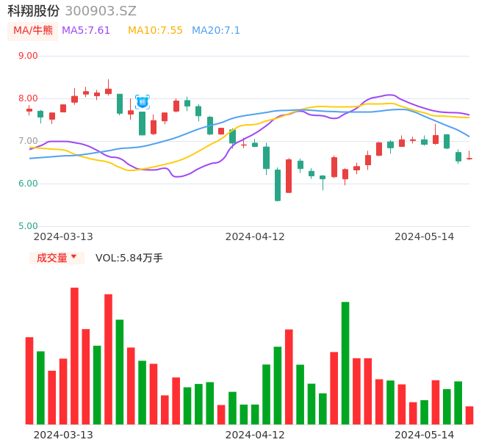Screen dimensions: 504x445
Task: Click the 300903.SZ ticker code
Action: [101, 11]
